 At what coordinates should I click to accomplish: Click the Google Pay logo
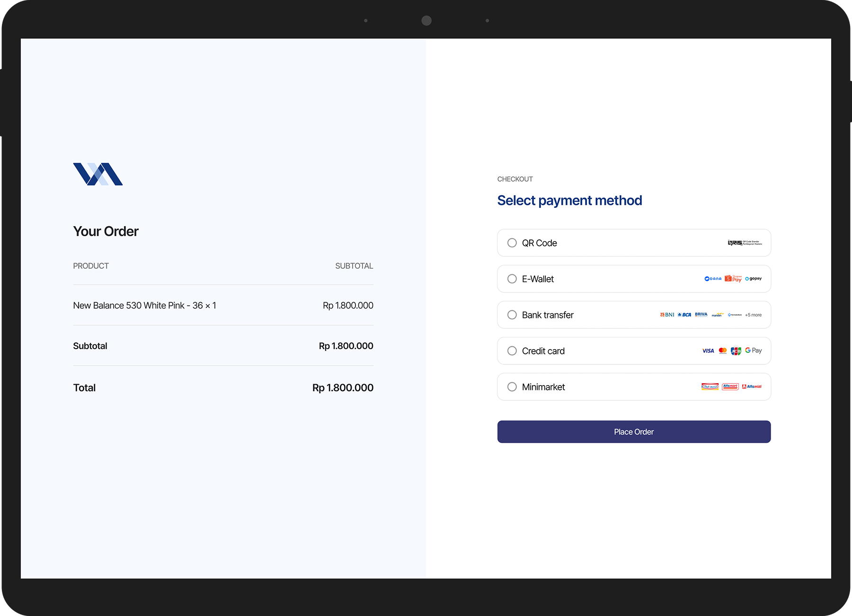click(x=754, y=351)
